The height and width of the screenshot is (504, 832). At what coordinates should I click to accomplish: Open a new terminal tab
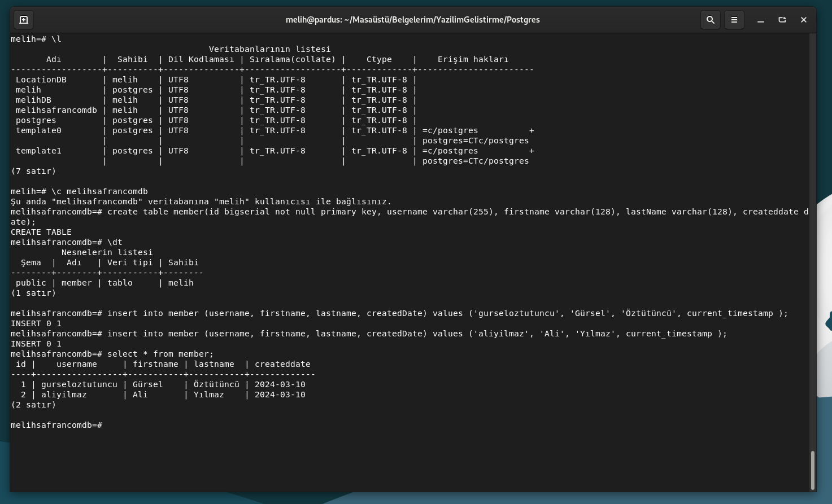click(24, 20)
